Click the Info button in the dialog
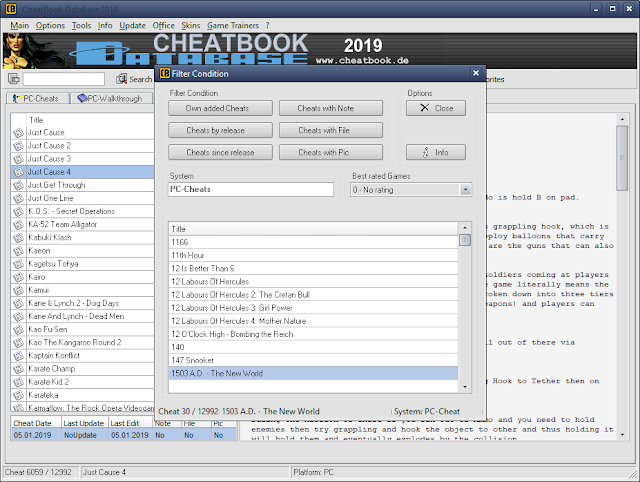 (436, 152)
